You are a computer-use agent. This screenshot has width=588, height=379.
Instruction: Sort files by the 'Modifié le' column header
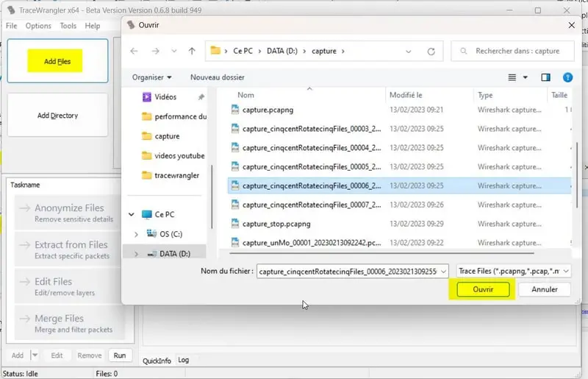click(x=406, y=95)
